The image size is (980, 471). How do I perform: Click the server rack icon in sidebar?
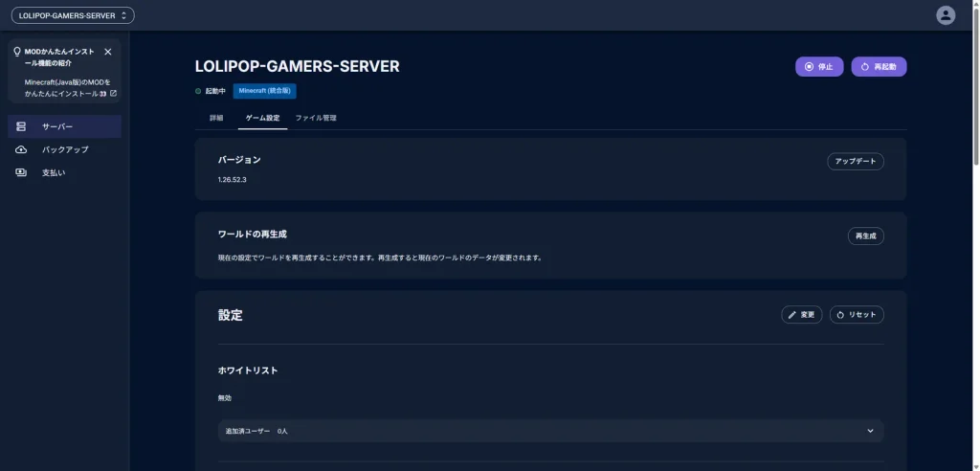pos(21,126)
